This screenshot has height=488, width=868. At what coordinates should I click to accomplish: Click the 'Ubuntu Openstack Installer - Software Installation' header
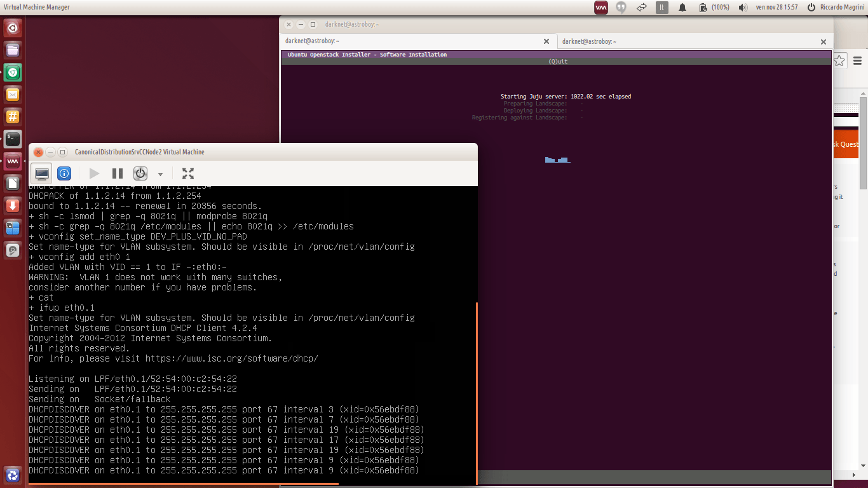[x=367, y=55]
